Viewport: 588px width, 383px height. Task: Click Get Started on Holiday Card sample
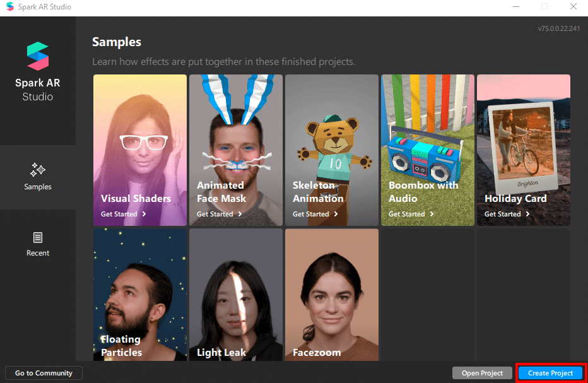[502, 214]
